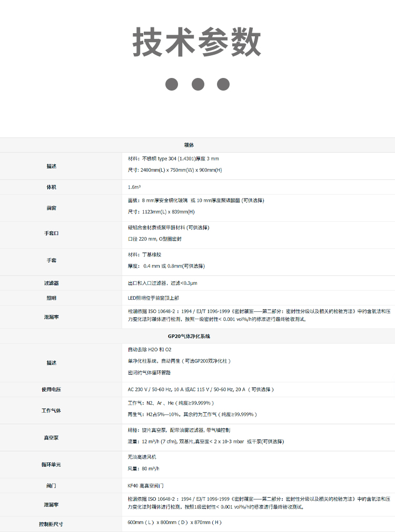Click the 控制柜尺寸 row label
The image size is (395, 532).
pyautogui.click(x=51, y=524)
